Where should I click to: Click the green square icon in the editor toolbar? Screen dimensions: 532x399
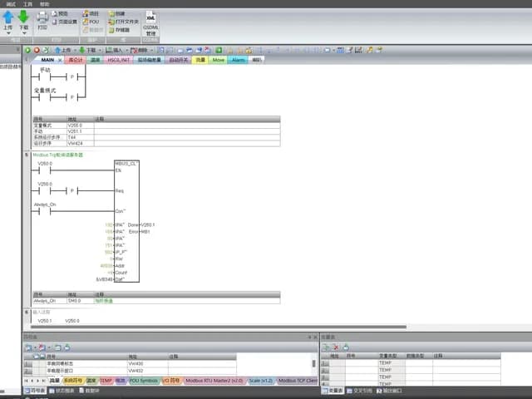coord(219,50)
